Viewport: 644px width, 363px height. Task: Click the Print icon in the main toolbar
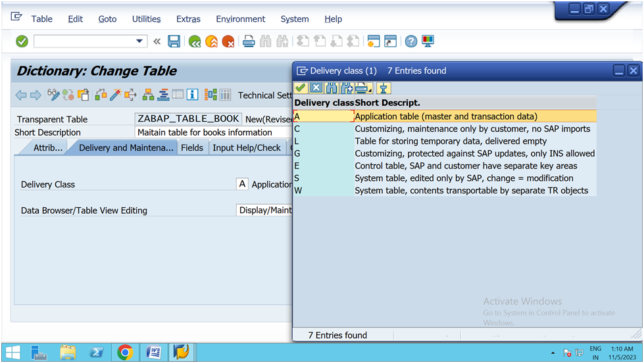tap(249, 41)
